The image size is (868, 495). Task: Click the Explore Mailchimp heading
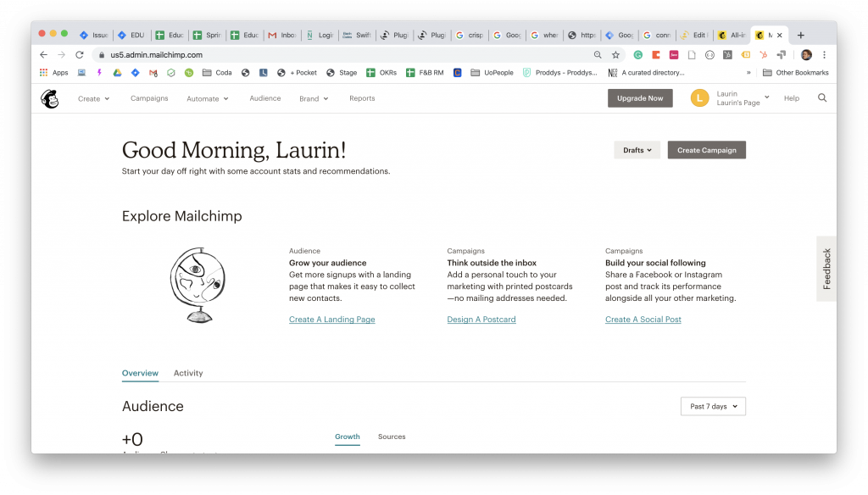[181, 216]
